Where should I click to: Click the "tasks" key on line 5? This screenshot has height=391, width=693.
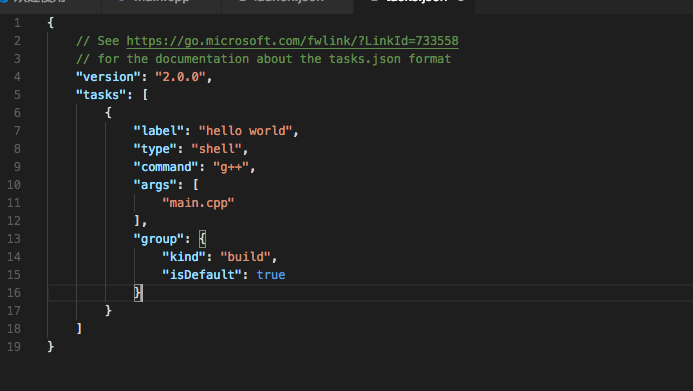(x=101, y=95)
